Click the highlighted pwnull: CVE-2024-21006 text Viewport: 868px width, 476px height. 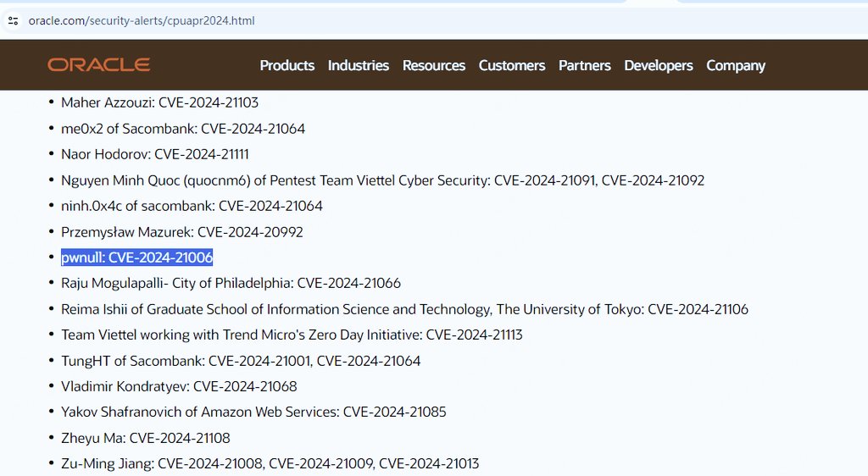pos(136,257)
